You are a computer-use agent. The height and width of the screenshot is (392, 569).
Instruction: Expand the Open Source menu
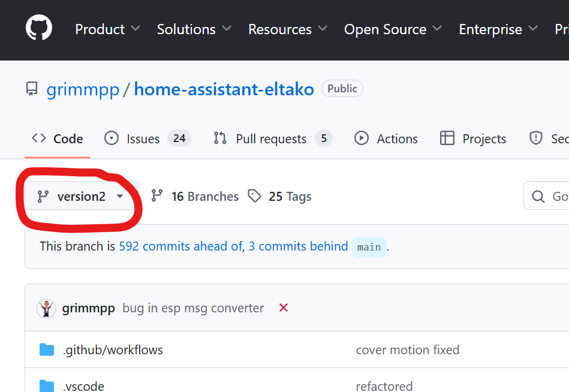click(393, 29)
